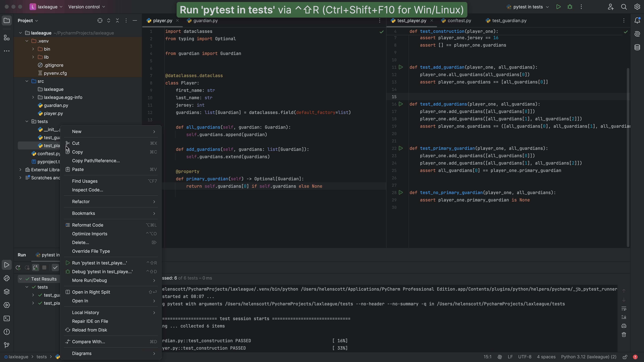
Task: Rerun all tests in the Run panel
Action: point(18,267)
